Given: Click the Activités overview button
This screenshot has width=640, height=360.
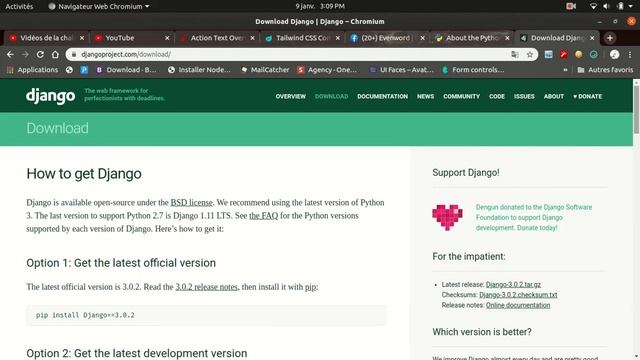Looking at the screenshot, I should click(19, 6).
